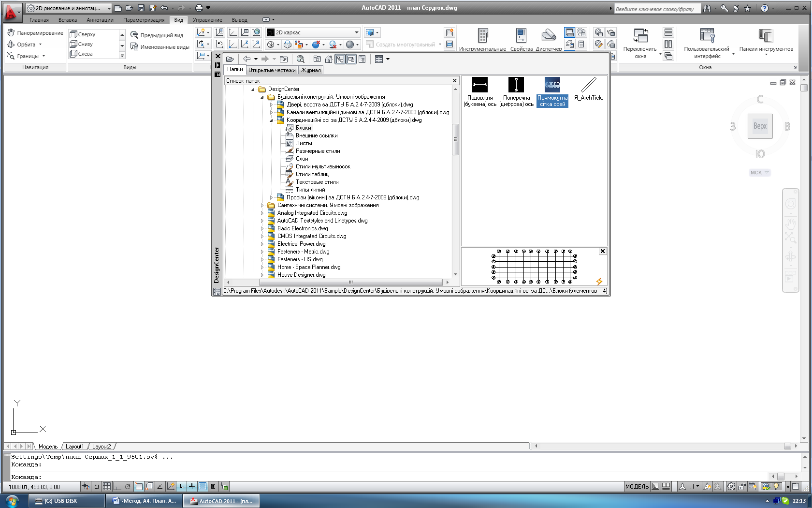The image size is (812, 508).
Task: Collapse the Координаційні осі dwg node
Action: [x=271, y=120]
